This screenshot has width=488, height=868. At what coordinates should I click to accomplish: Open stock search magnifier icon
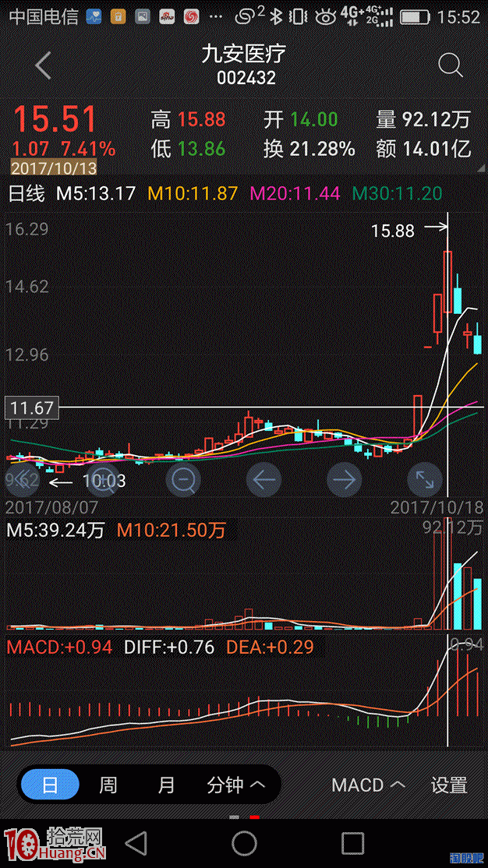pos(450,65)
